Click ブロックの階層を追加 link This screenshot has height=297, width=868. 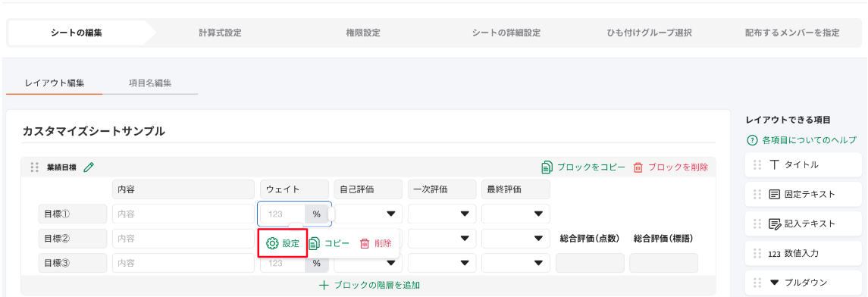point(368,286)
